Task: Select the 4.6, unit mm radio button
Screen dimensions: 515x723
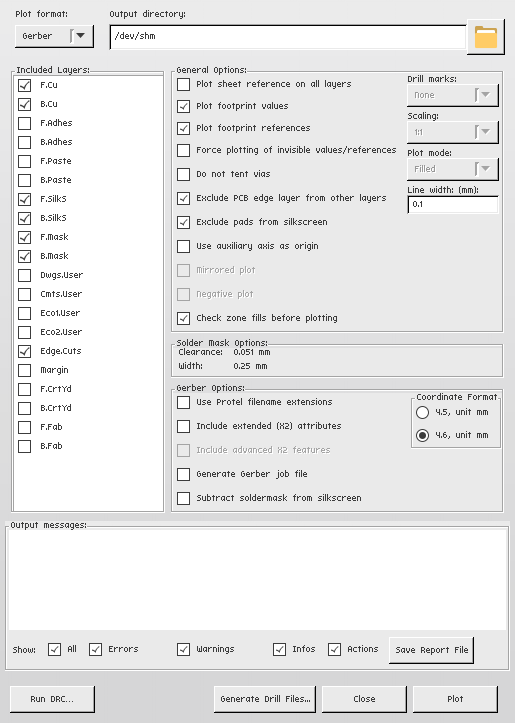Action: (x=422, y=435)
